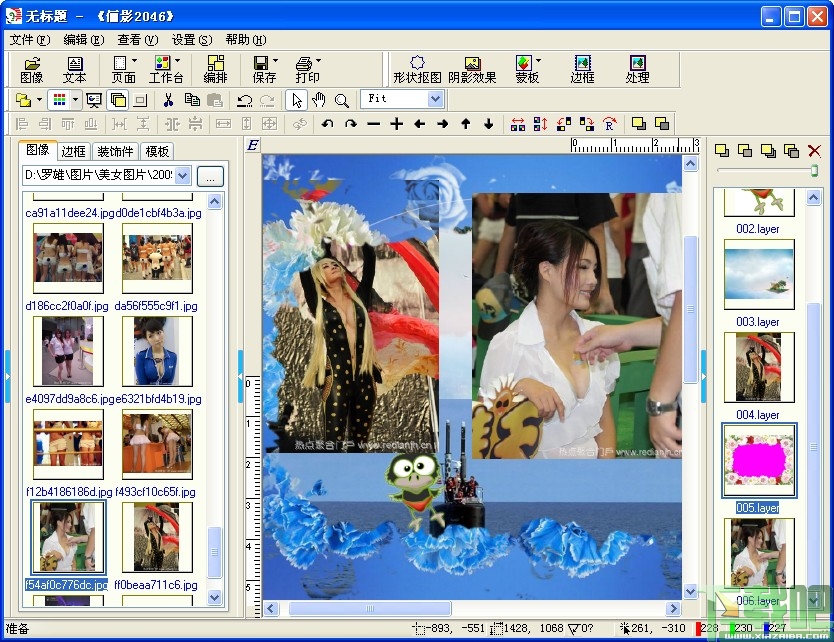Image resolution: width=834 pixels, height=642 pixels.
Task: Click the 处理 process button
Action: pos(637,70)
